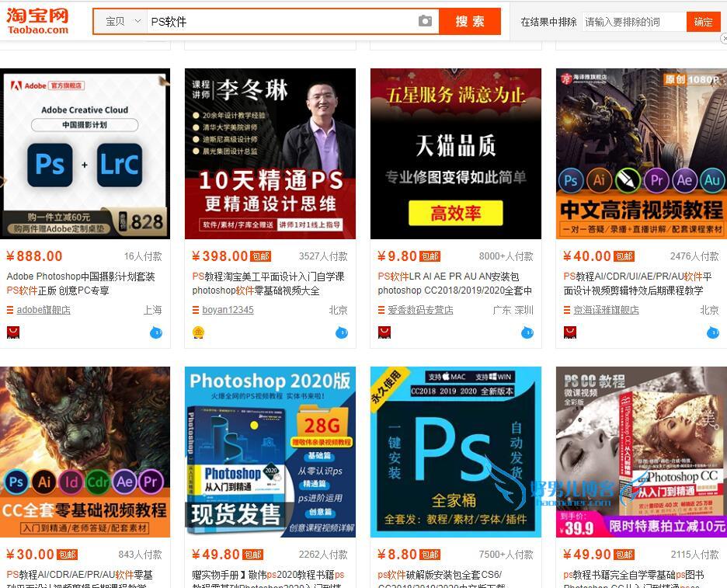
Task: Chat via Wangwang icon for adobe旗舰店
Action: 156,332
